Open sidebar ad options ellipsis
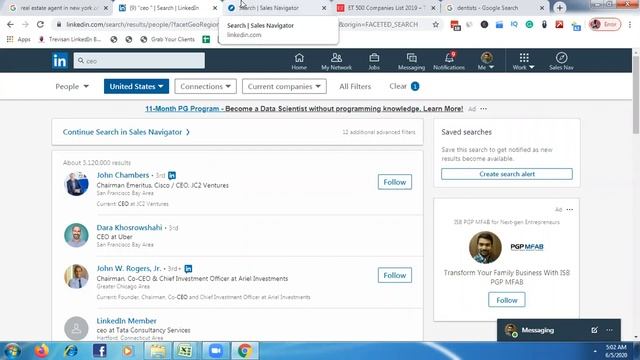Image resolution: width=640 pixels, height=360 pixels. 570,209
